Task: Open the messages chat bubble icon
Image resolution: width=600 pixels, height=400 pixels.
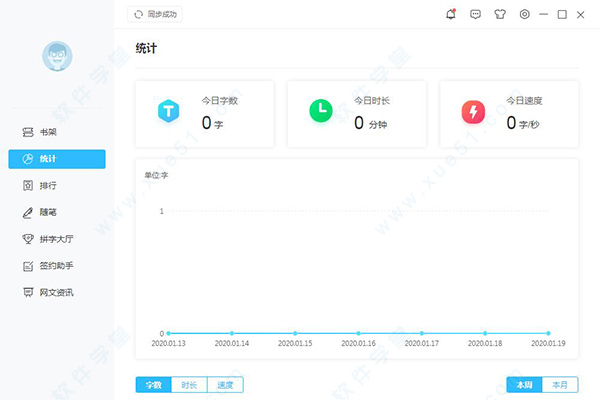Action: click(x=475, y=15)
